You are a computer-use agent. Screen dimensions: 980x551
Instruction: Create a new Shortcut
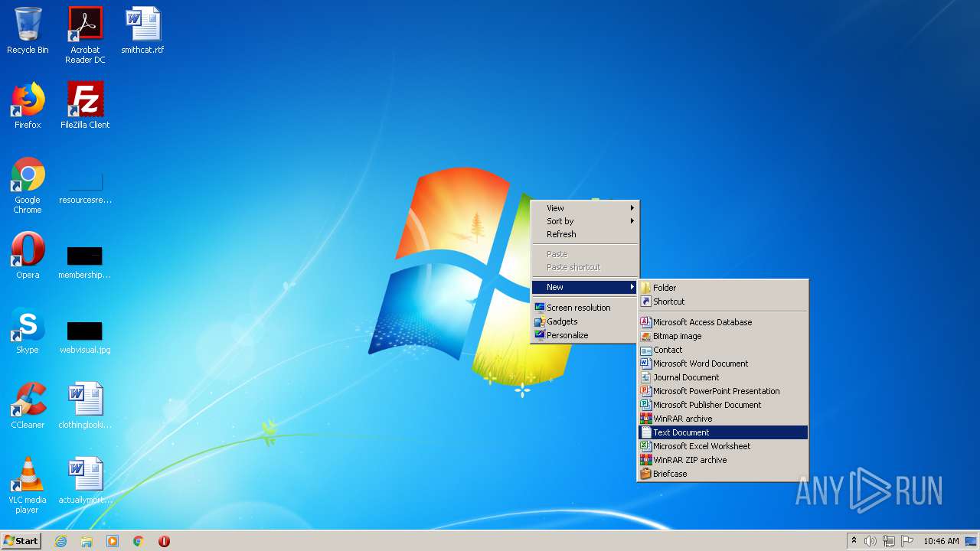click(x=723, y=302)
